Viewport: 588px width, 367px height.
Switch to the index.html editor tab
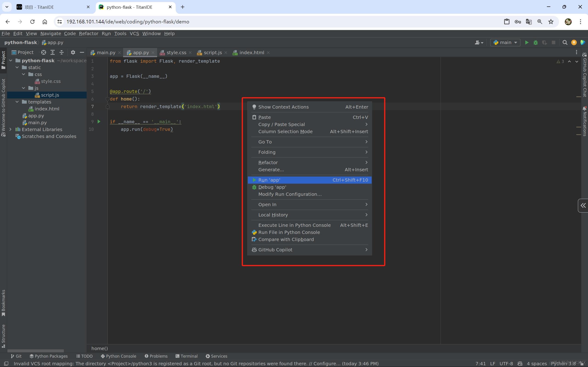251,52
